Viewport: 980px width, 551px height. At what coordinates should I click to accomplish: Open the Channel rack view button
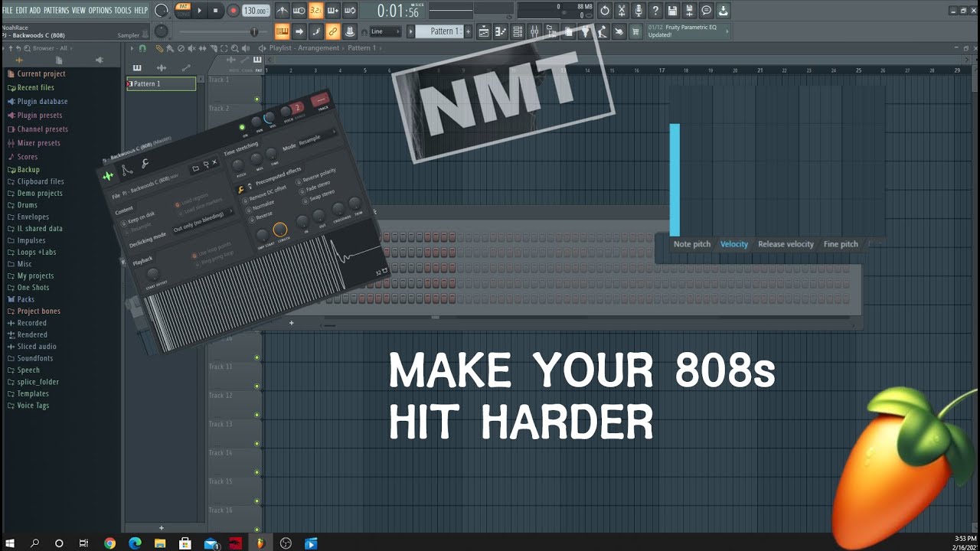(x=518, y=31)
